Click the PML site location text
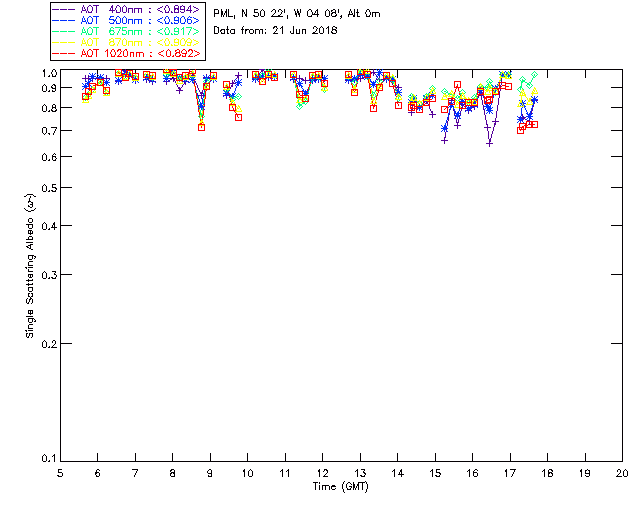Viewport: 640px width, 512px height. tap(297, 14)
